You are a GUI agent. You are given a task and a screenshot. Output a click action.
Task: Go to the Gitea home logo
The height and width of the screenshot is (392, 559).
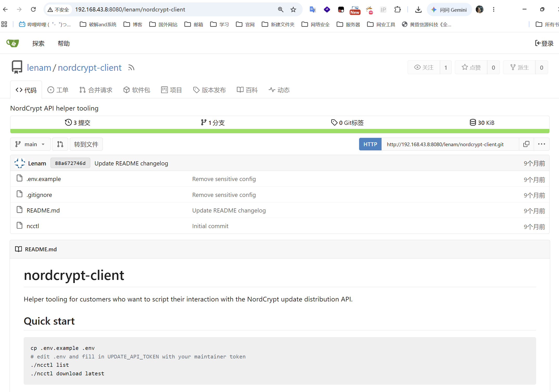[x=13, y=43]
